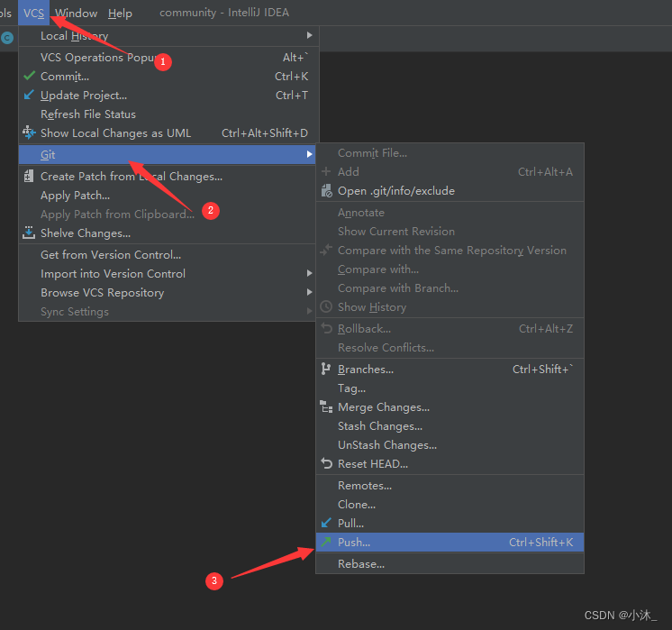Choose Remotes... entry
The width and height of the screenshot is (672, 630).
pos(450,486)
